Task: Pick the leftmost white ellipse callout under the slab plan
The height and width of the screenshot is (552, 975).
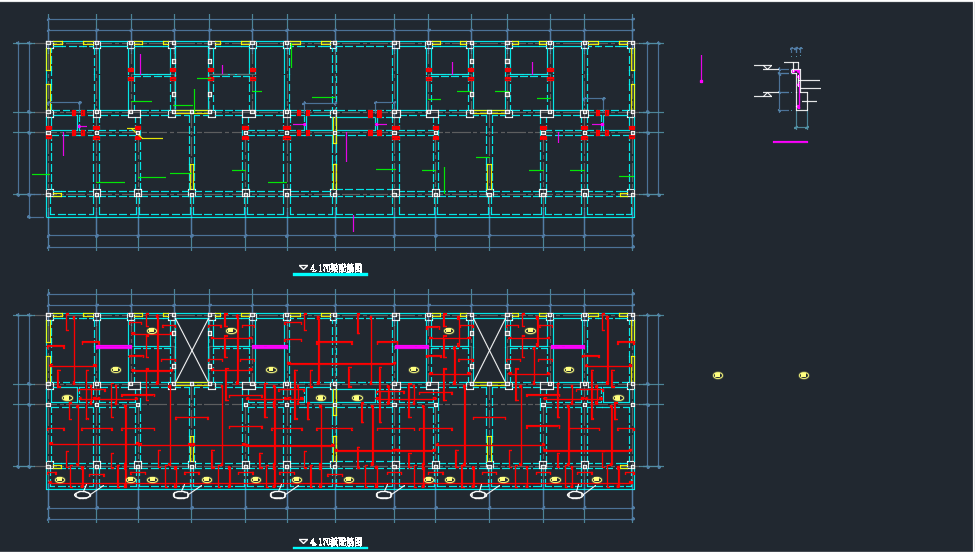Action: click(83, 495)
